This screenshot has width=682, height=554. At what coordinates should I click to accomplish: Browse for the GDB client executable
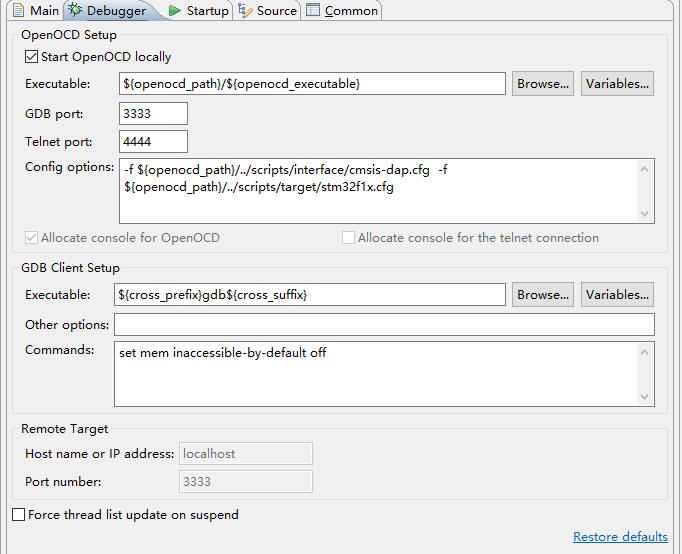click(543, 295)
